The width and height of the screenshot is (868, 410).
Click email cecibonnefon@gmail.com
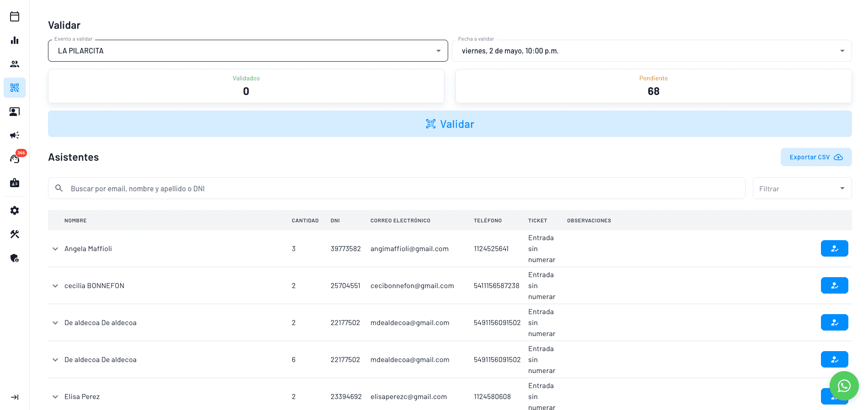click(x=412, y=286)
